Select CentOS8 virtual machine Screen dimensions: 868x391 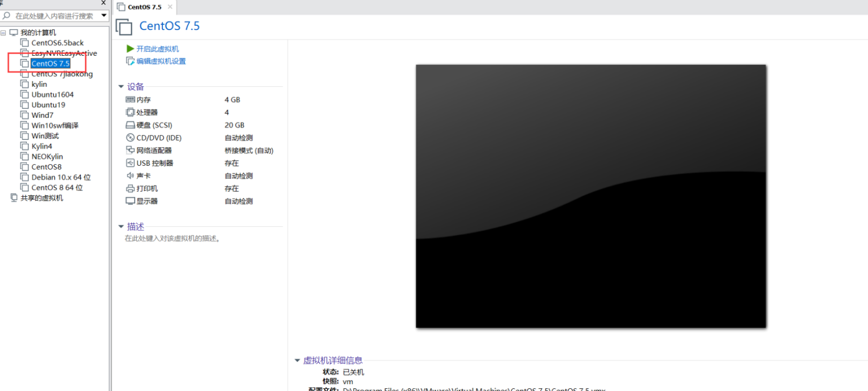[47, 167]
